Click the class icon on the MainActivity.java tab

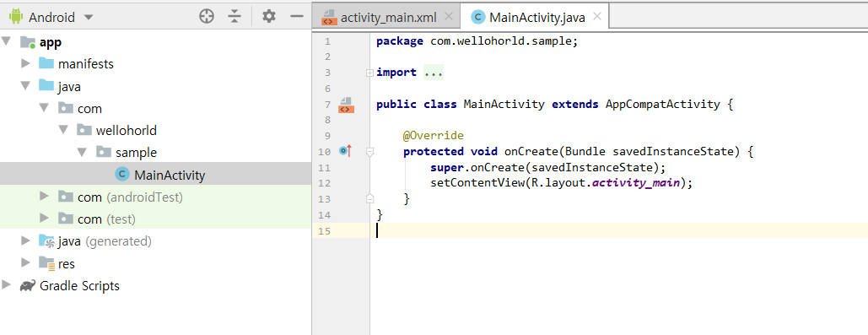point(477,17)
